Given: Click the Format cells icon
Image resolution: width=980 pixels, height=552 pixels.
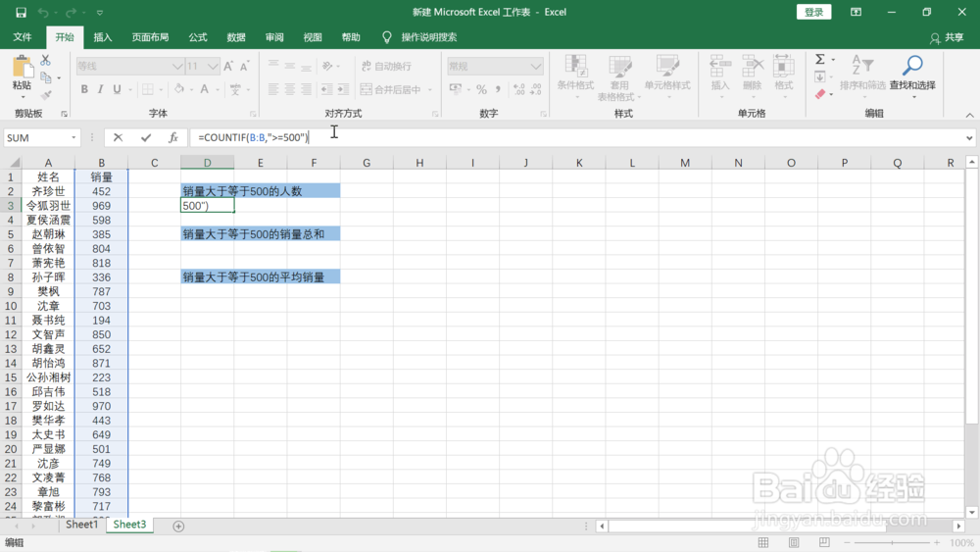Looking at the screenshot, I should 783,66.
